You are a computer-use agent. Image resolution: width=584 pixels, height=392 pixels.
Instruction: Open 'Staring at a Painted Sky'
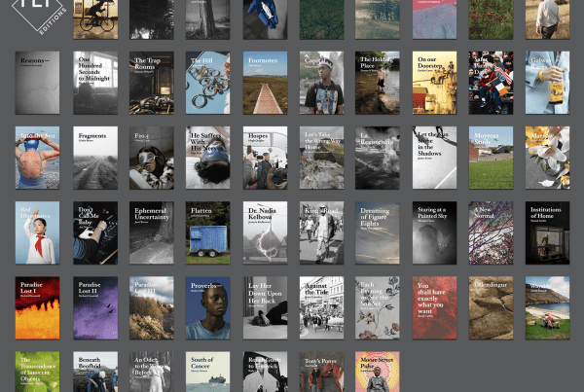click(x=435, y=233)
